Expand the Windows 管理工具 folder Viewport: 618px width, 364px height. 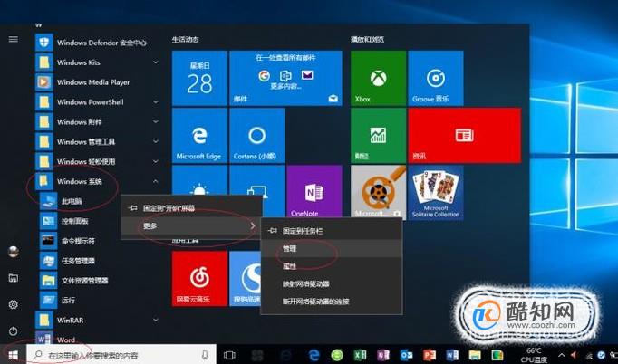point(155,141)
